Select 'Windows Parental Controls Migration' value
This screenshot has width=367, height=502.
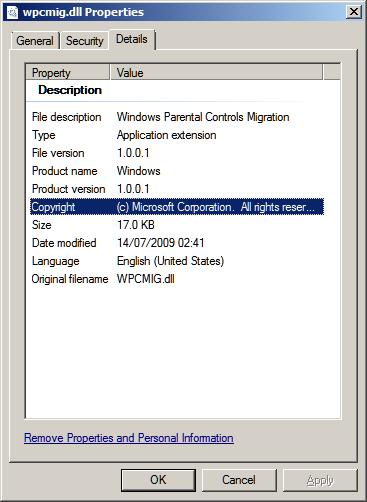[203, 117]
